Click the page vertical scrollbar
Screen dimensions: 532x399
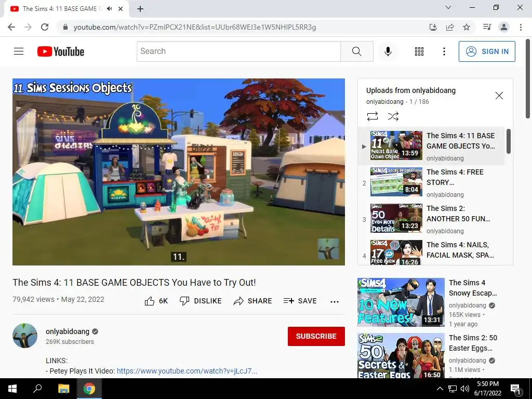click(528, 79)
